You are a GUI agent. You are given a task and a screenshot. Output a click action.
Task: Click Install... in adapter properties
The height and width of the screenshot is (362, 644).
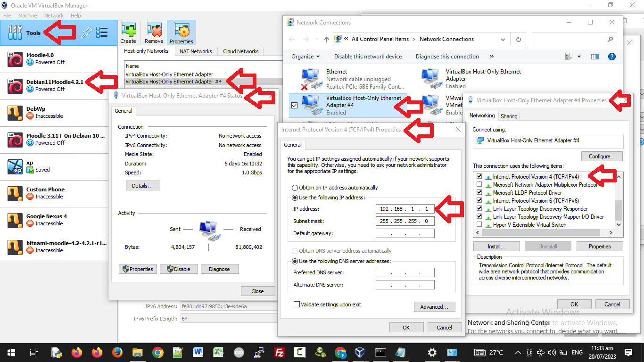coord(496,247)
